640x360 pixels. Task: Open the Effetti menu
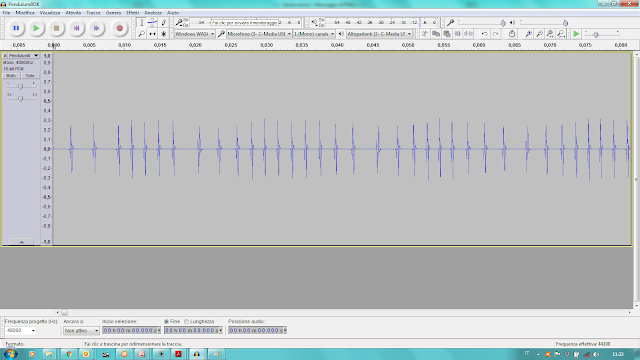(133, 13)
